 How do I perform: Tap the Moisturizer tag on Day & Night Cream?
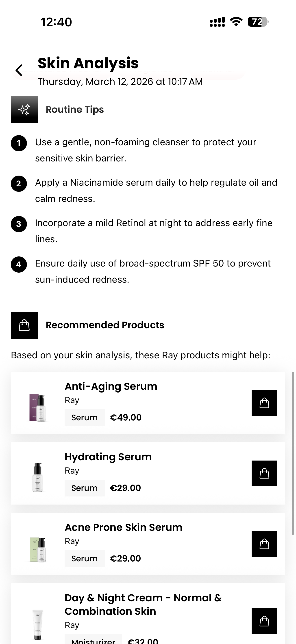point(93,640)
